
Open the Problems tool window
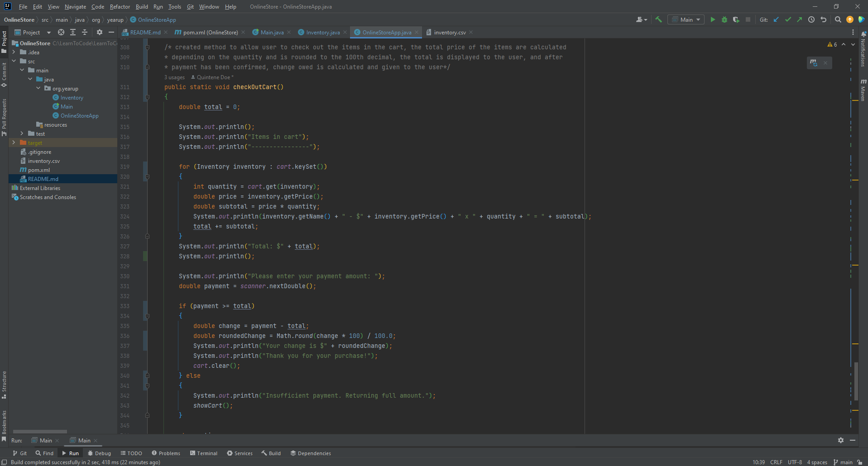pyautogui.click(x=166, y=453)
